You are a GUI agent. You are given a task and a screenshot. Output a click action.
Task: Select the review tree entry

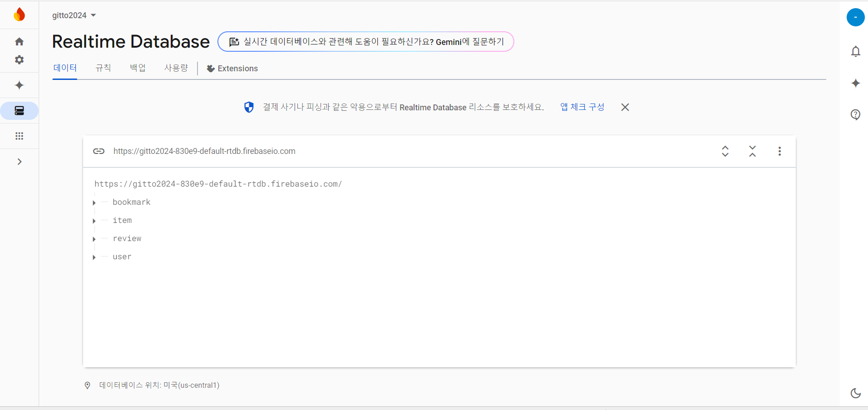[x=127, y=238]
